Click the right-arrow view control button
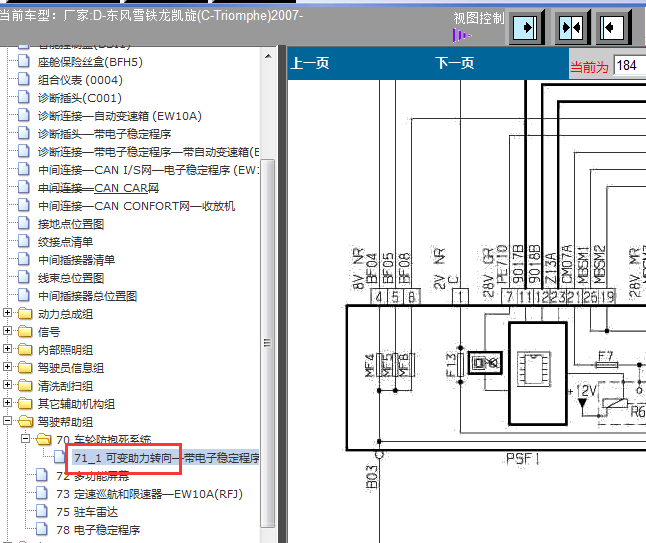 click(x=526, y=28)
